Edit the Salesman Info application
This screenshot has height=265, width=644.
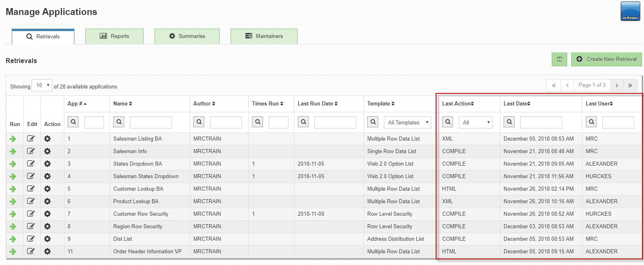[x=31, y=151]
